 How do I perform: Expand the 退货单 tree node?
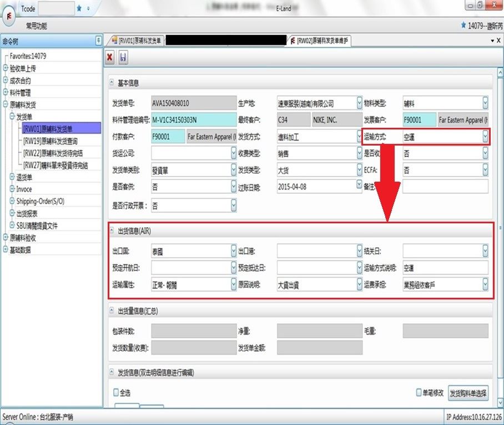13,177
